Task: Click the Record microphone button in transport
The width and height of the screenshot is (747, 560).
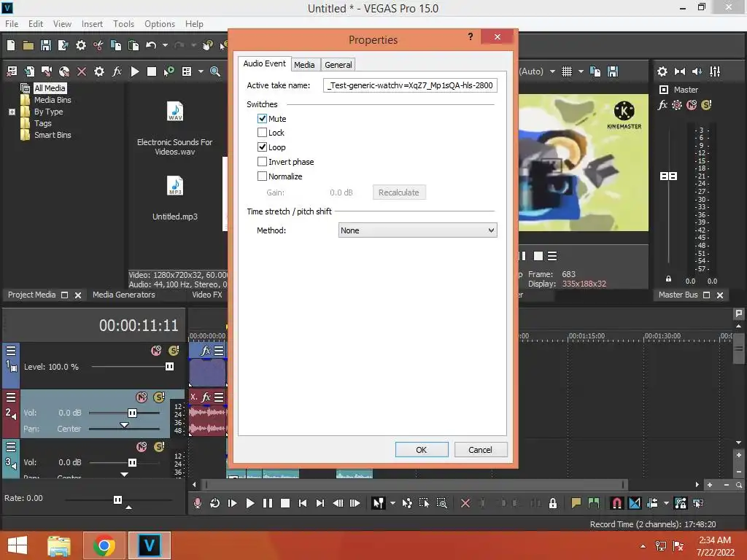Action: tap(197, 503)
